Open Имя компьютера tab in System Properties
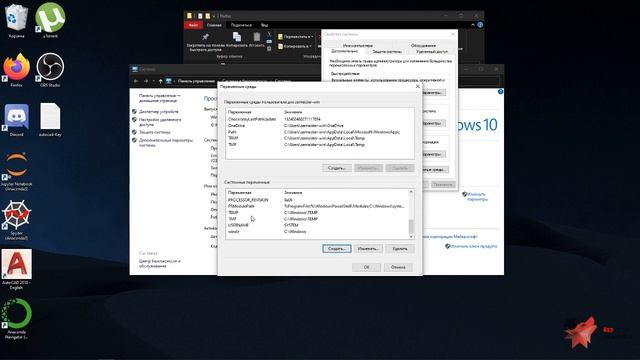640x360 pixels. click(x=358, y=46)
